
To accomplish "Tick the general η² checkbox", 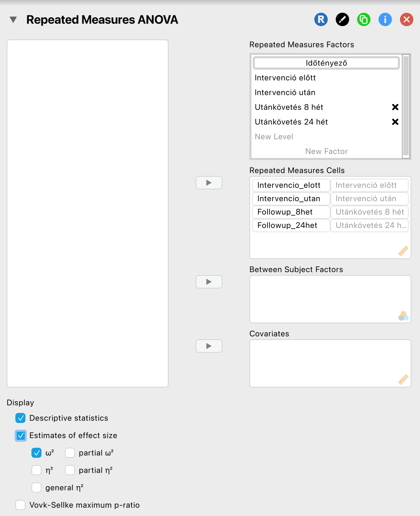I will click(36, 488).
